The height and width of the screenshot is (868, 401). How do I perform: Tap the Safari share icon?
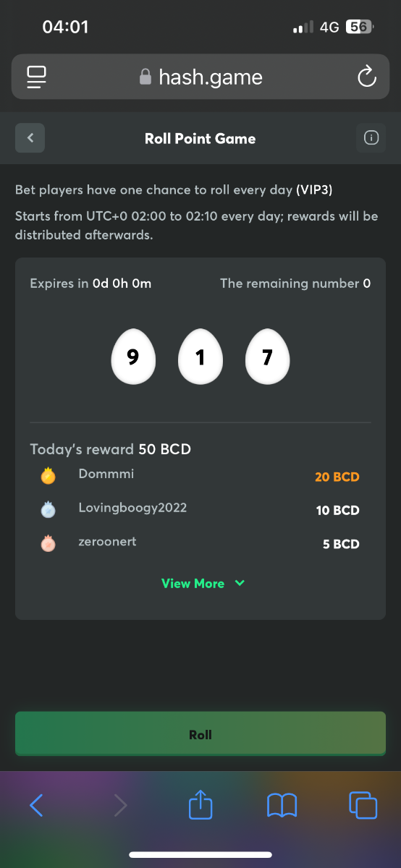(x=200, y=804)
